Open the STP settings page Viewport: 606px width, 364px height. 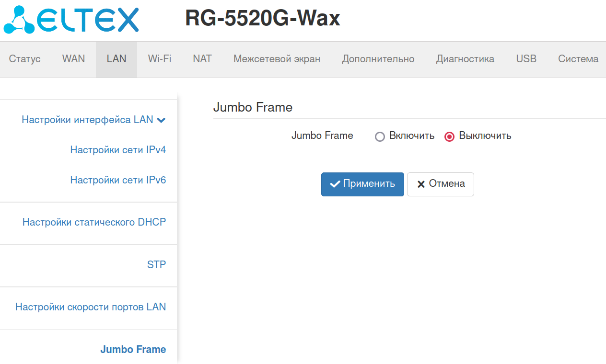[156, 264]
